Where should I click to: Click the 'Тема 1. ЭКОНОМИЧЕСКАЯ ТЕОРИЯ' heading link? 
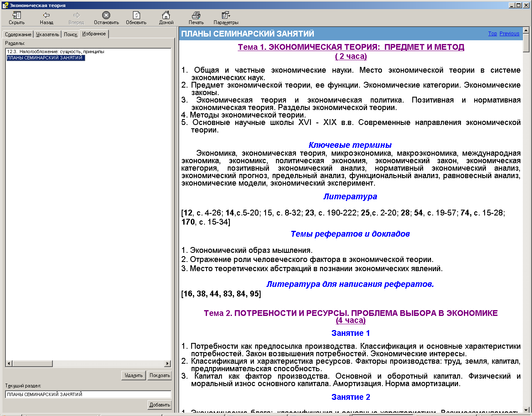tap(351, 47)
